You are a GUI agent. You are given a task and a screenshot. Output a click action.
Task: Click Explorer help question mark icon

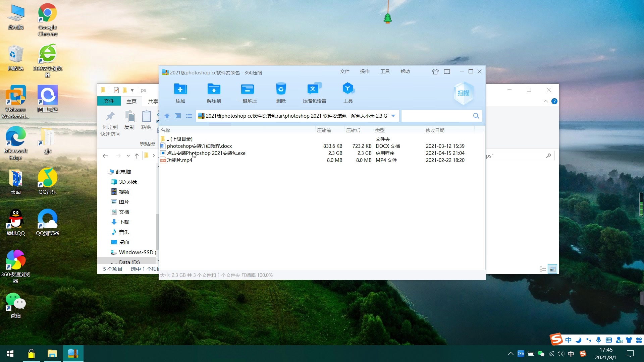click(554, 101)
